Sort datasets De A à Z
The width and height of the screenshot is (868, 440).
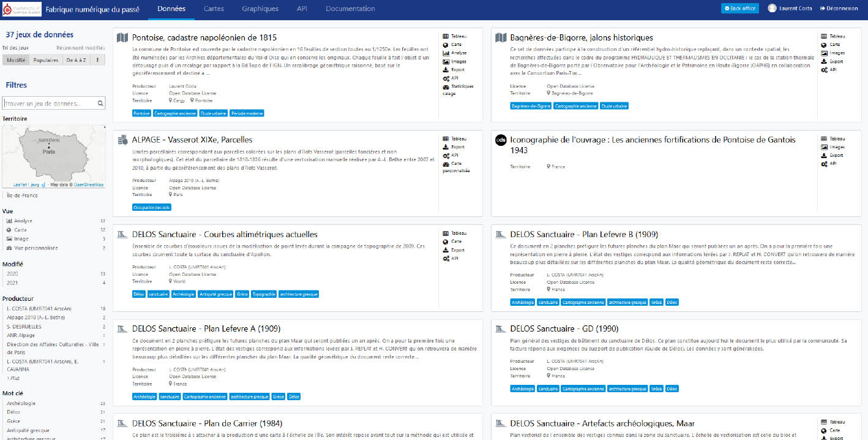tap(77, 60)
